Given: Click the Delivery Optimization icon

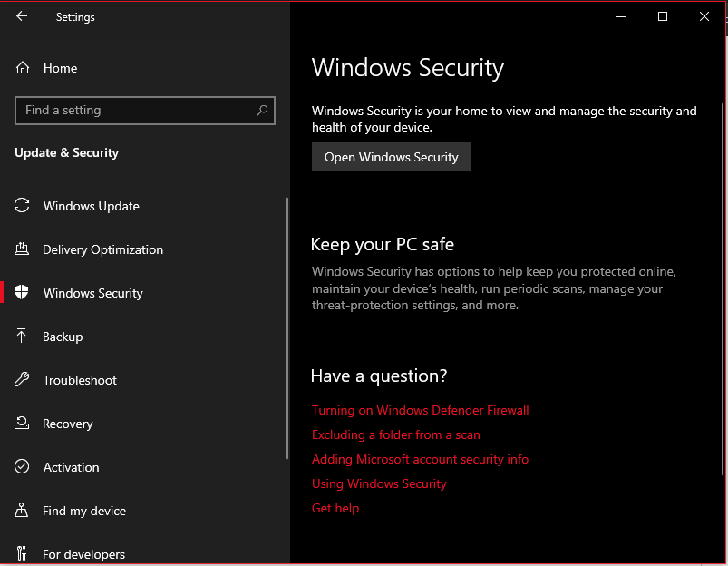Looking at the screenshot, I should coord(22,249).
